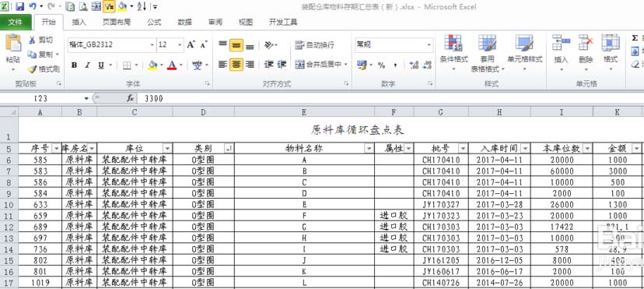644x289 pixels.
Task: Toggle center horizontal alignment
Action: coord(236,65)
